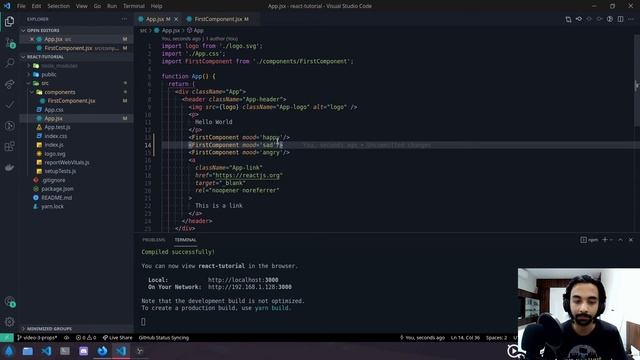Open terminal launch profile dropdown arrow
The width and height of the screenshot is (640, 360).
pos(611,240)
